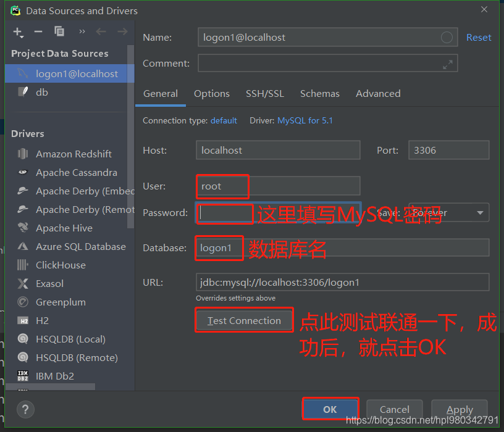The height and width of the screenshot is (432, 504).
Task: Confirm with OK button
Action: click(x=330, y=410)
